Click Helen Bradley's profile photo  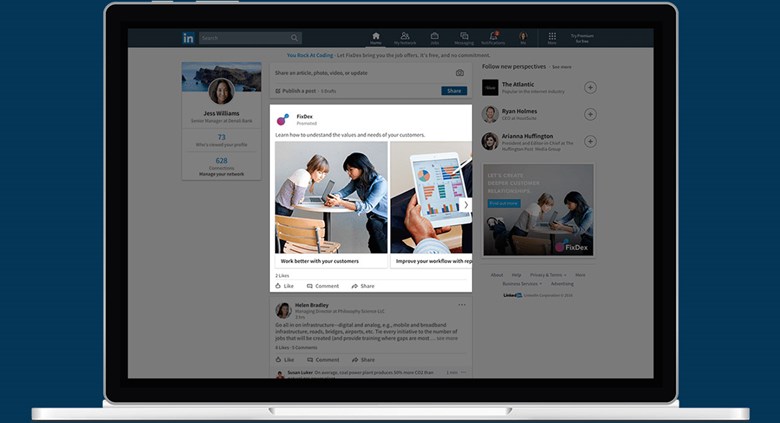pos(284,311)
